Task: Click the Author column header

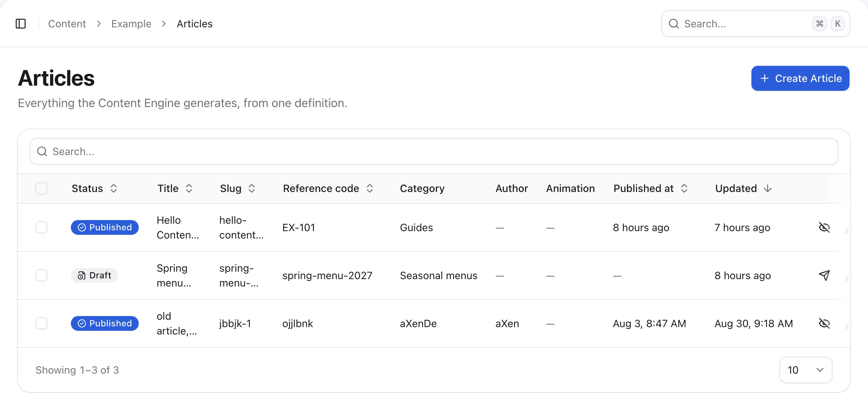Action: [x=512, y=188]
